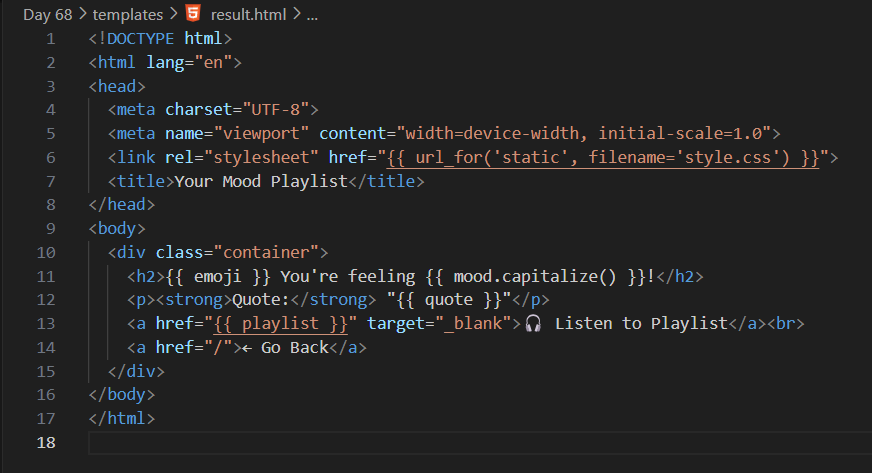Viewport: 872px width, 473px height.
Task: Click the 'class="container"' attribute
Action: (237, 253)
